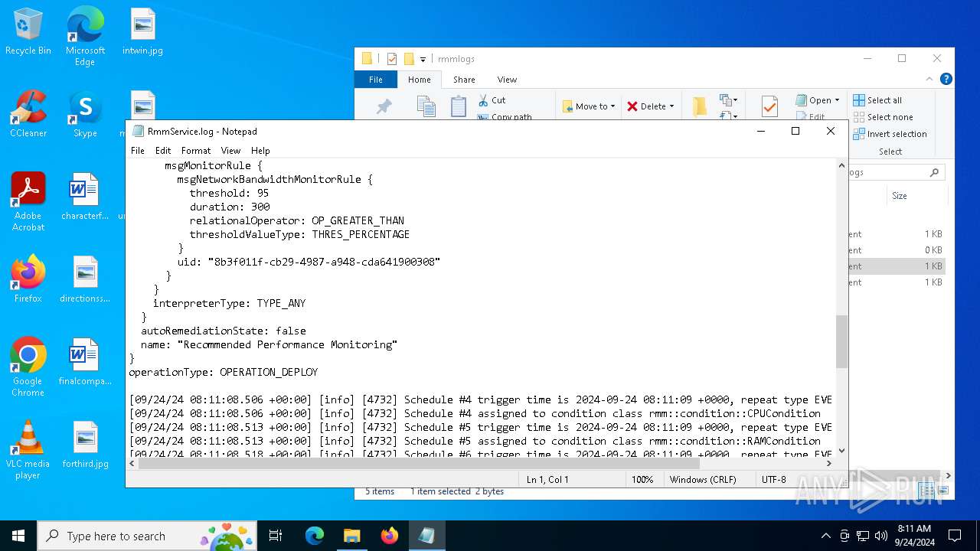Open Notepad View menu
Screen dimensions: 980x551
230,151
